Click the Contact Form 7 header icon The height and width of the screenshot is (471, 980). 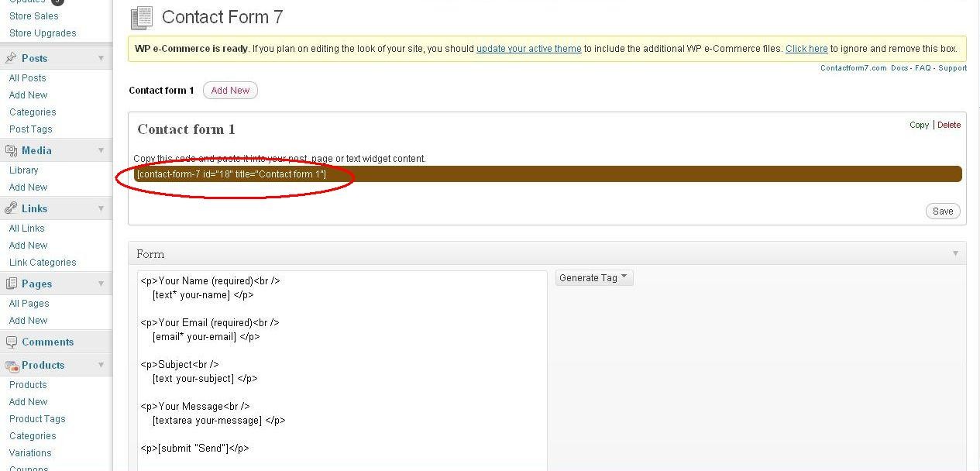pos(142,17)
